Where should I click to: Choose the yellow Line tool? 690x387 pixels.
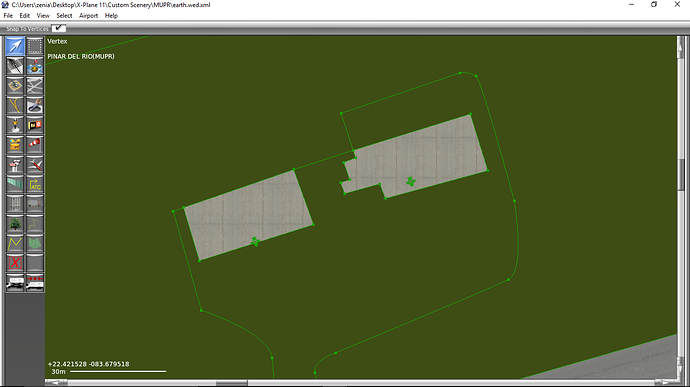[15, 243]
